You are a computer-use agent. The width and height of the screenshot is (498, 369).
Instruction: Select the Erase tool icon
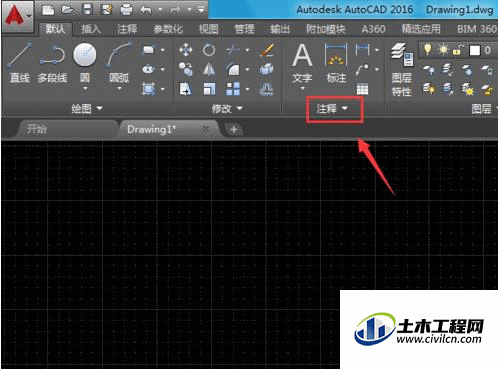pos(267,50)
